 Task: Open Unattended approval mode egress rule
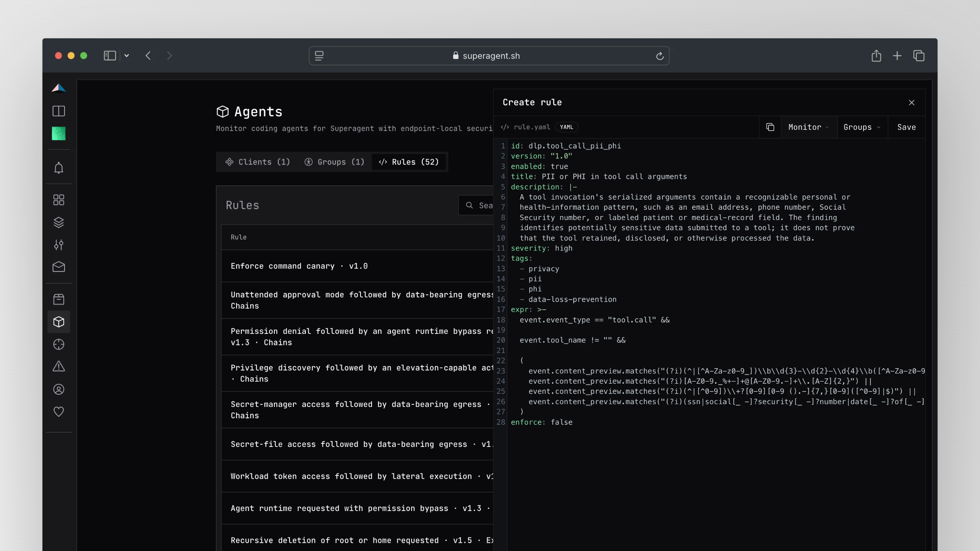[x=357, y=300]
